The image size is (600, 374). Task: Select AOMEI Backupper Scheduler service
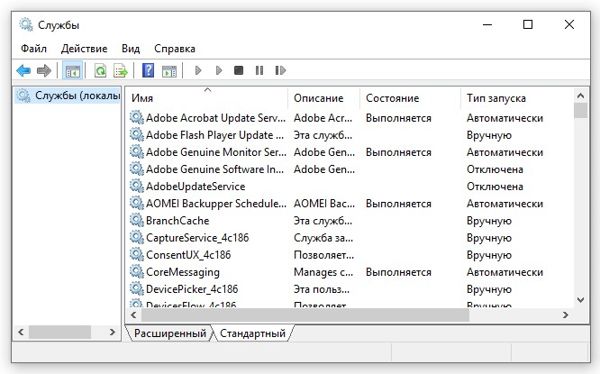click(351, 204)
